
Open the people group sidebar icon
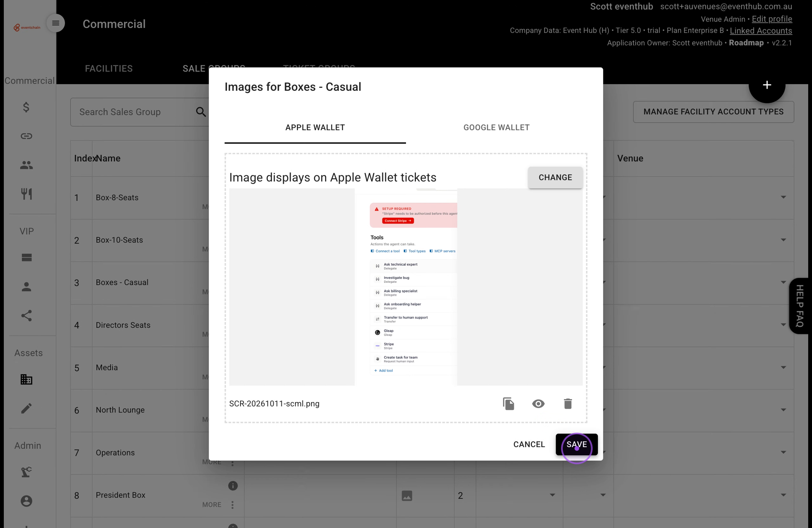[26, 165]
